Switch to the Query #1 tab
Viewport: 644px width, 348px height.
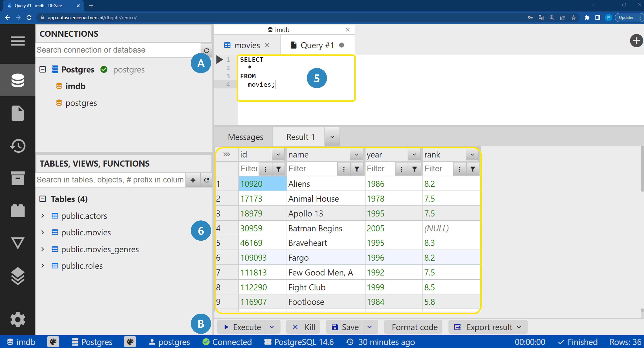tap(317, 45)
